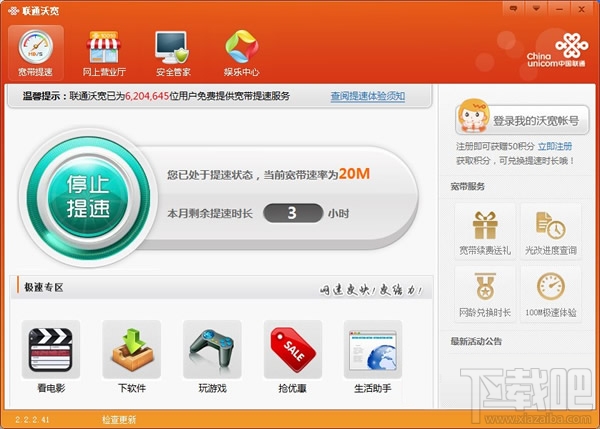Click the 联通沃宽 title bar logo icon

(x=13, y=11)
